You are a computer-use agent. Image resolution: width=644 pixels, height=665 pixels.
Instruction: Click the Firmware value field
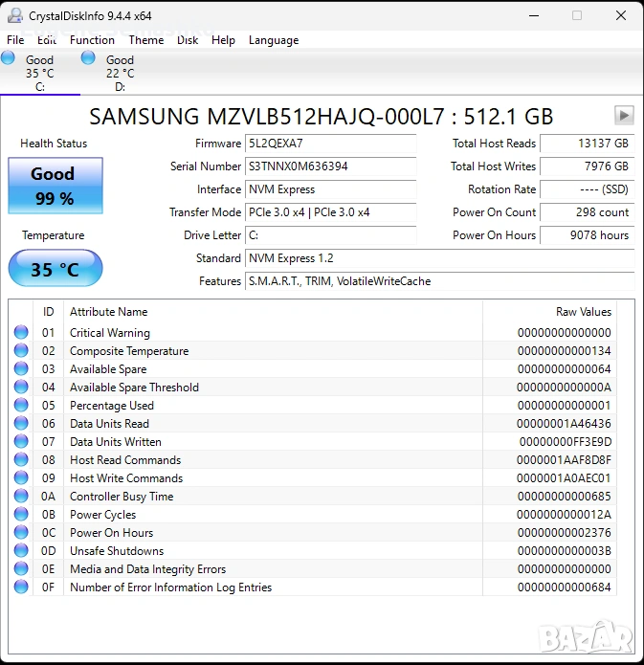point(331,144)
